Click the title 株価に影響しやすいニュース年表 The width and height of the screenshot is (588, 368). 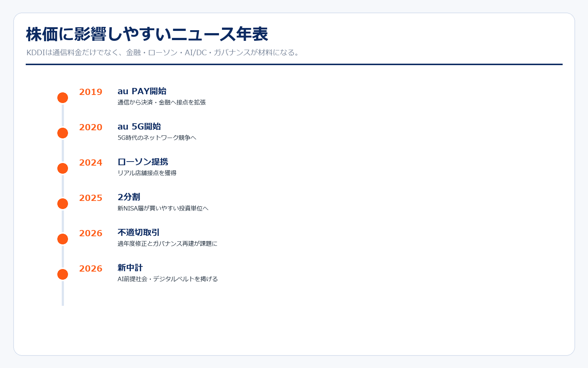point(147,34)
